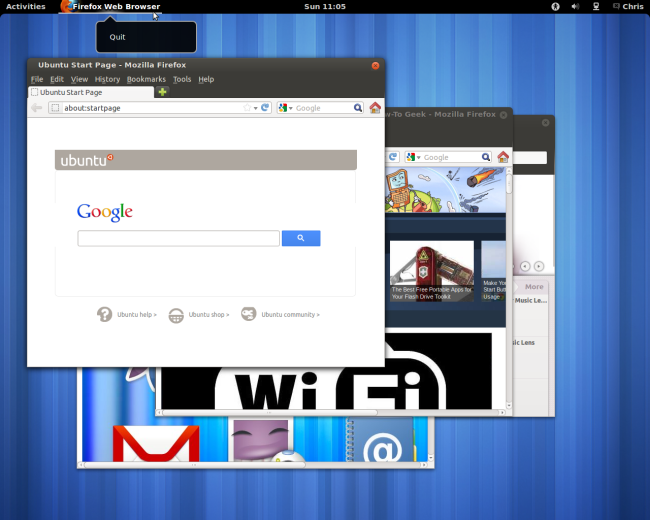Open the Firefox Web Browser app menu
Image resolution: width=650 pixels, height=520 pixels.
[x=110, y=6]
